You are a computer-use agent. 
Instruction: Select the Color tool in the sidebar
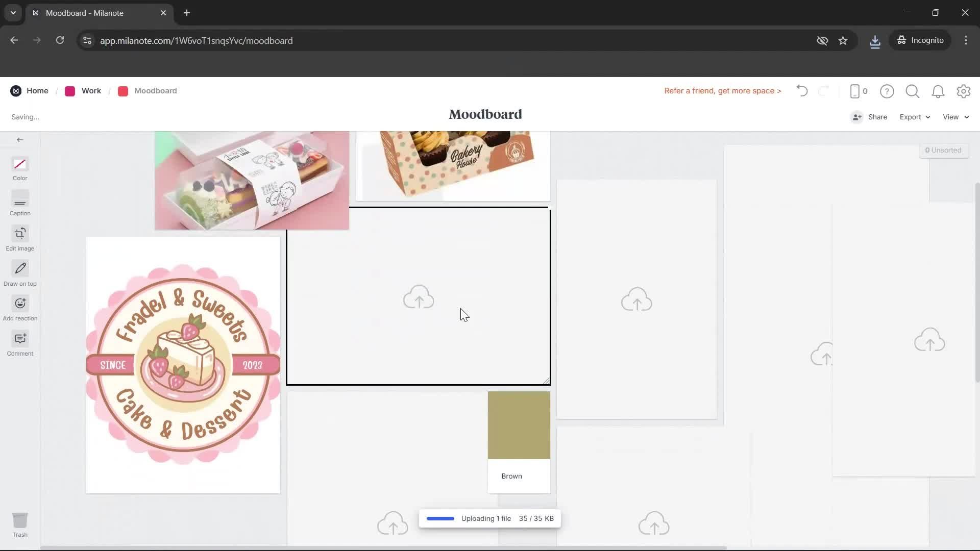click(x=20, y=169)
